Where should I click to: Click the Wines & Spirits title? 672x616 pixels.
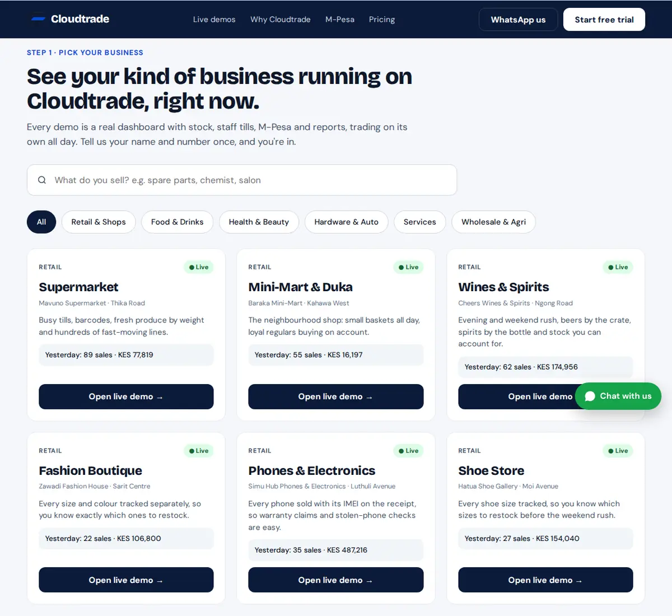coord(503,287)
